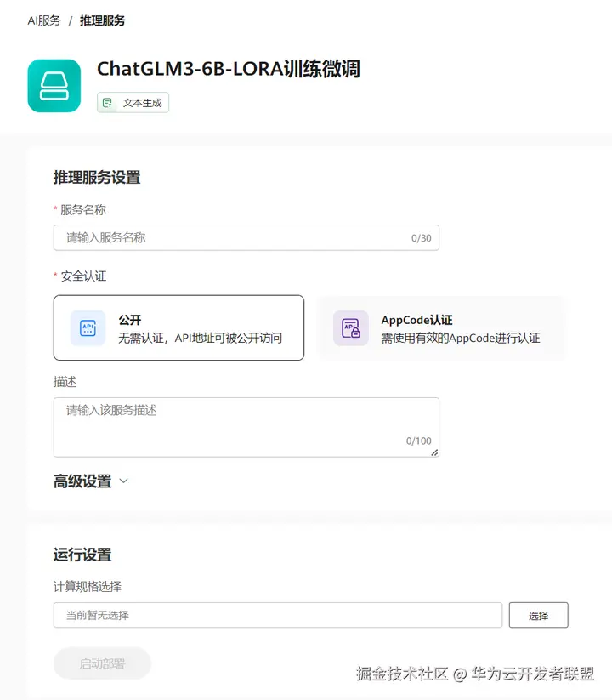Click 需使用有效的AppCode进行认证 description text

pyautogui.click(x=461, y=338)
